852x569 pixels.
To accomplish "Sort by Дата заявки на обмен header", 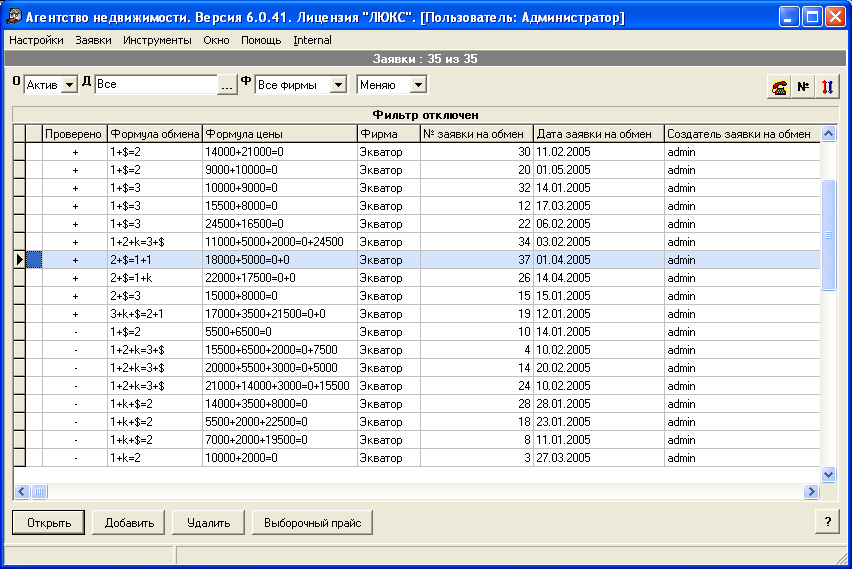I will (x=599, y=134).
